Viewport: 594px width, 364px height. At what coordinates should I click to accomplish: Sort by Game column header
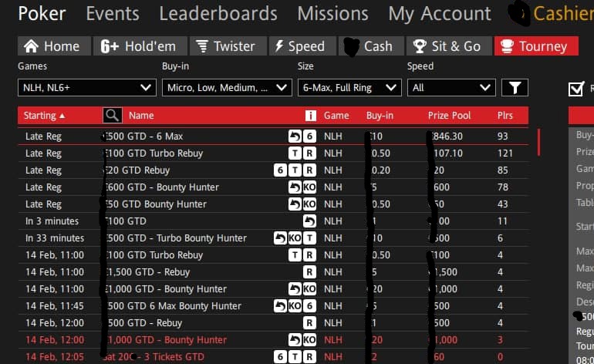336,116
